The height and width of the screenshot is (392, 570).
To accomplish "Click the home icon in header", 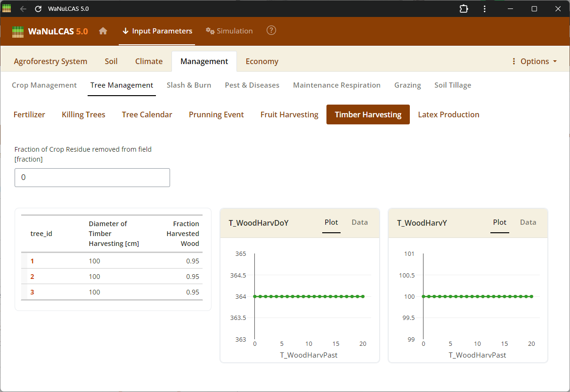I will [x=103, y=31].
